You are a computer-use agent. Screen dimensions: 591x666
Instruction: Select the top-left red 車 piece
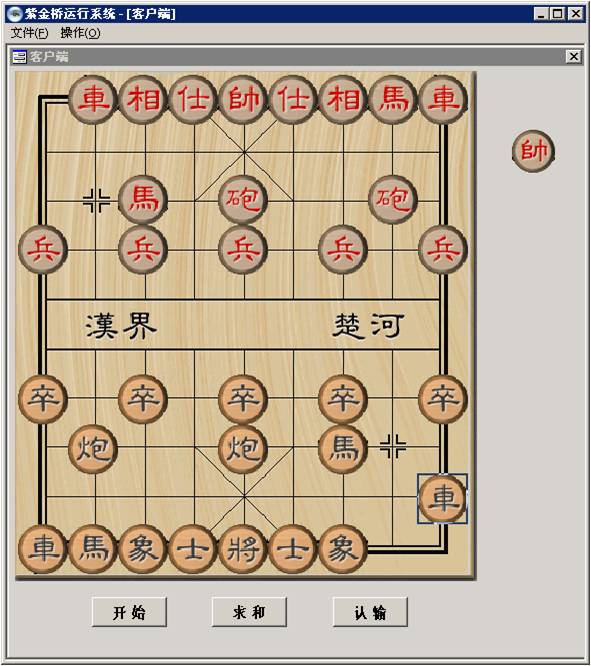point(94,99)
